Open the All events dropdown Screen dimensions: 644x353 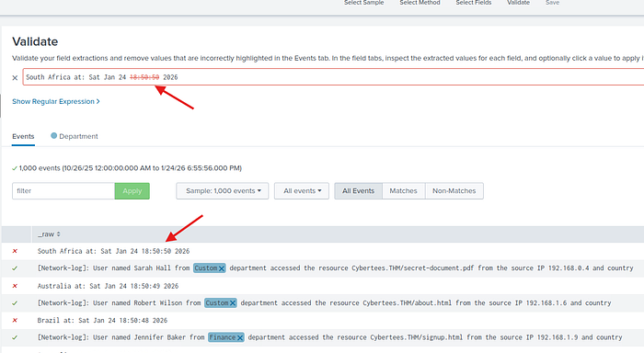[x=302, y=191]
